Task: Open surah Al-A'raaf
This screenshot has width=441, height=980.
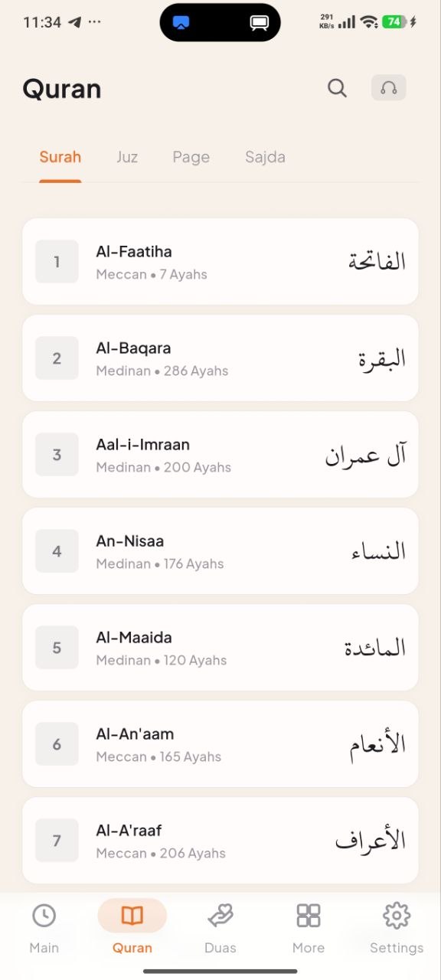Action: coord(220,840)
